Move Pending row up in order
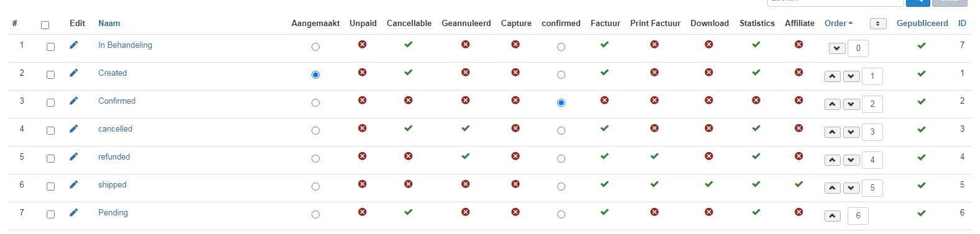The image size is (980, 234). pyautogui.click(x=833, y=216)
